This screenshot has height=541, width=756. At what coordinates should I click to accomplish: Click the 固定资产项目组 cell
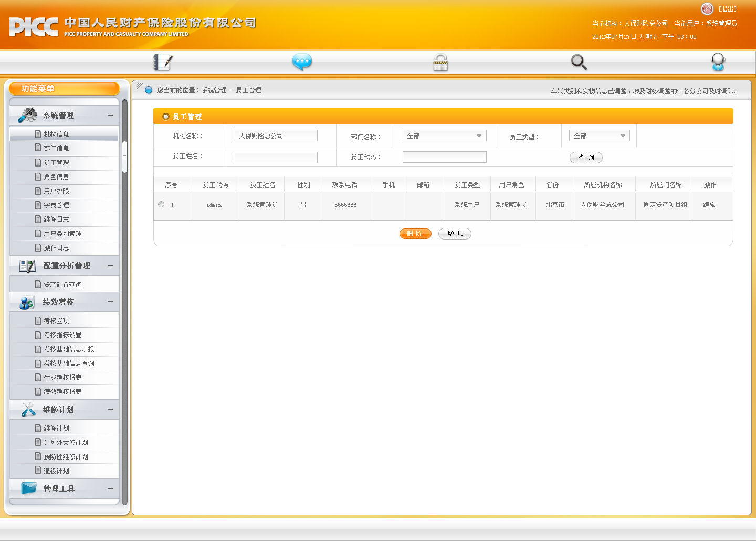665,205
